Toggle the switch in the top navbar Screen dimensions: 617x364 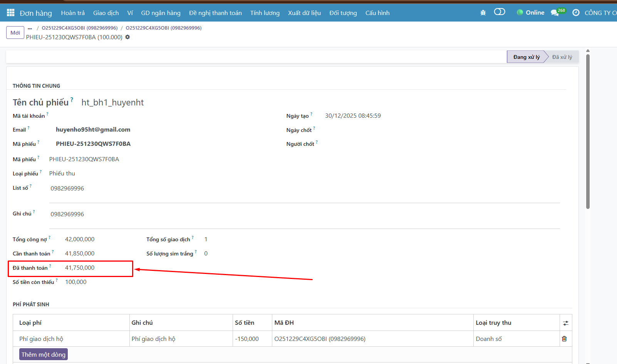pos(499,12)
